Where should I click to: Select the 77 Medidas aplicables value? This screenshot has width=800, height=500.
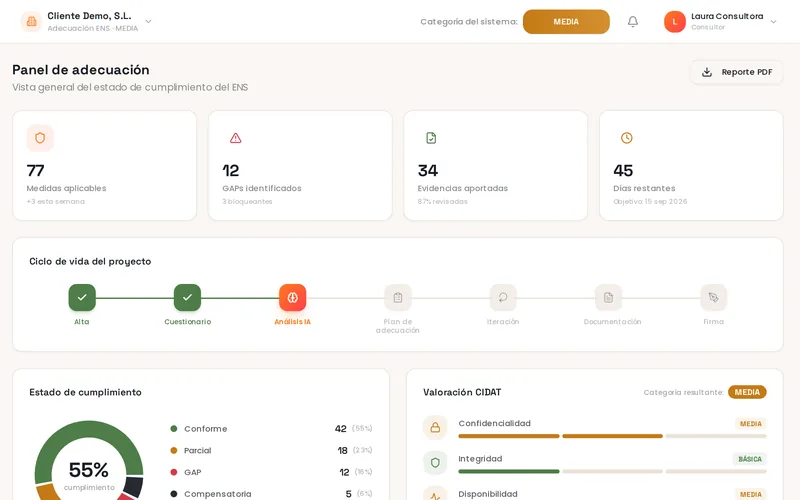pyautogui.click(x=35, y=170)
